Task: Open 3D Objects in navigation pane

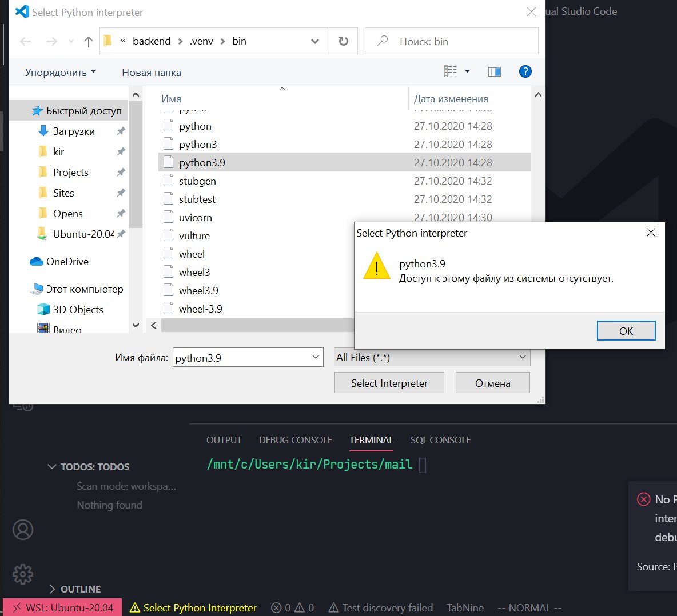Action: click(78, 309)
